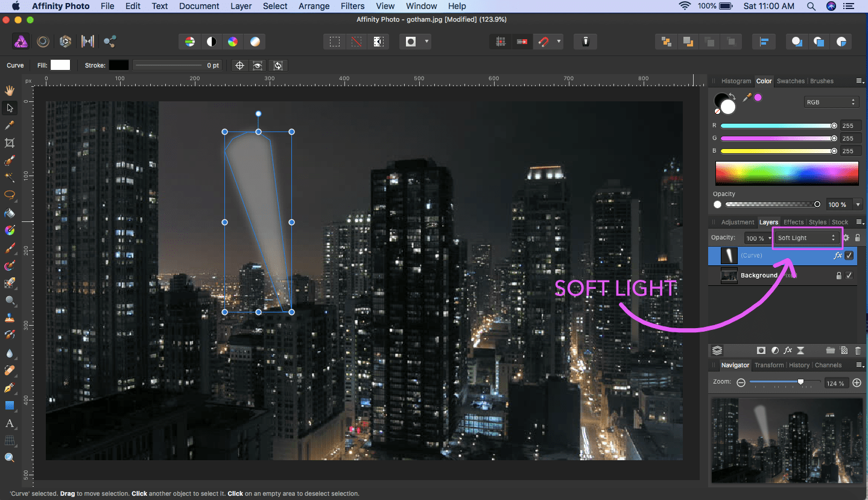Click the white Fill color swatch
The width and height of the screenshot is (868, 500).
pyautogui.click(x=60, y=65)
